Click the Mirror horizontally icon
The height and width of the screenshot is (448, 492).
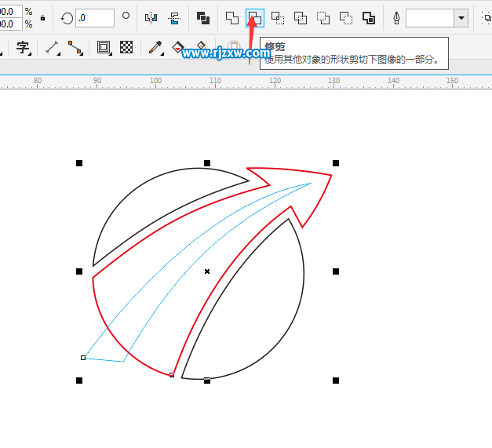click(x=152, y=17)
